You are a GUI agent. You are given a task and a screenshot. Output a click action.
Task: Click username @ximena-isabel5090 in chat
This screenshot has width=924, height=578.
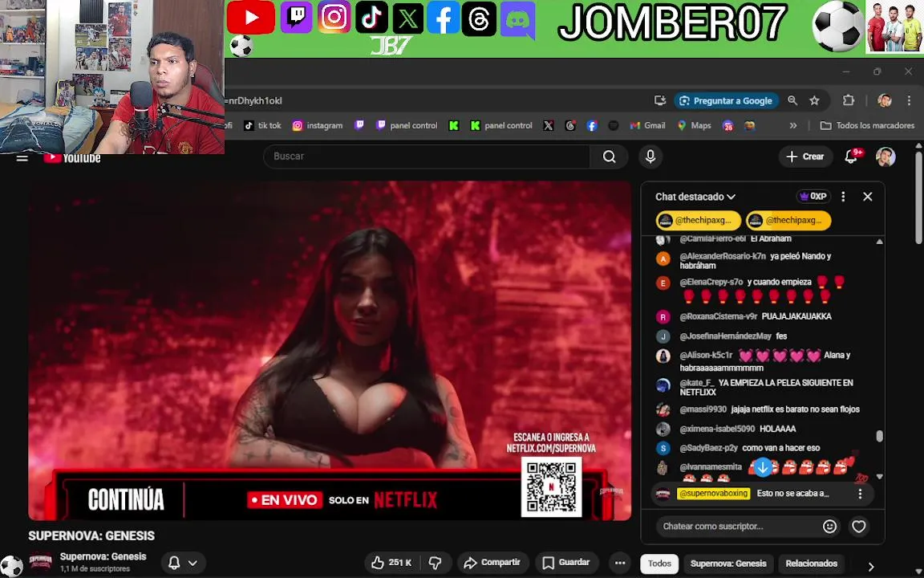click(x=716, y=429)
